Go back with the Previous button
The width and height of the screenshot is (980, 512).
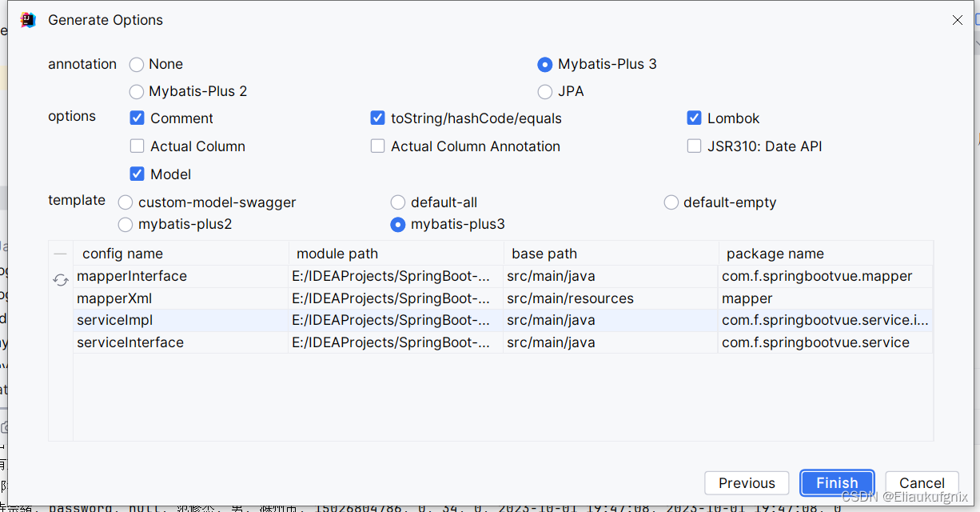[x=747, y=482]
